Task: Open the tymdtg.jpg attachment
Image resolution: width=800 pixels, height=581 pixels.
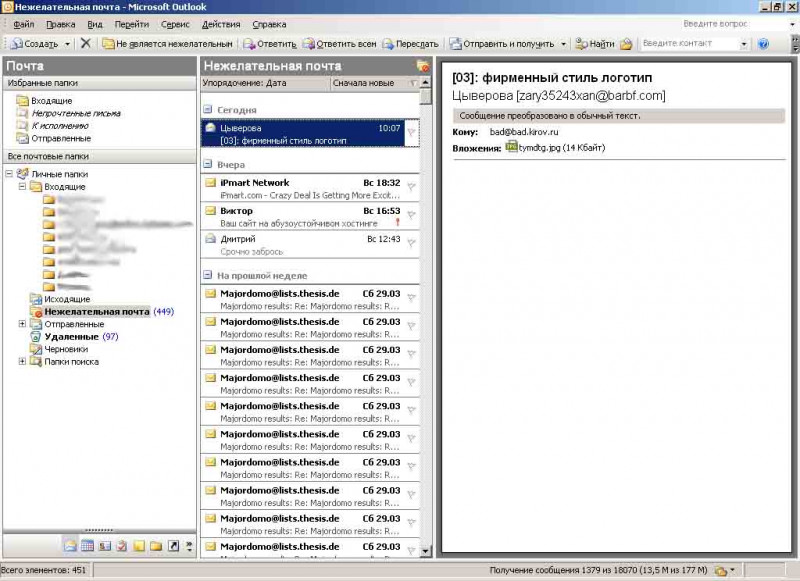Action: coord(555,147)
